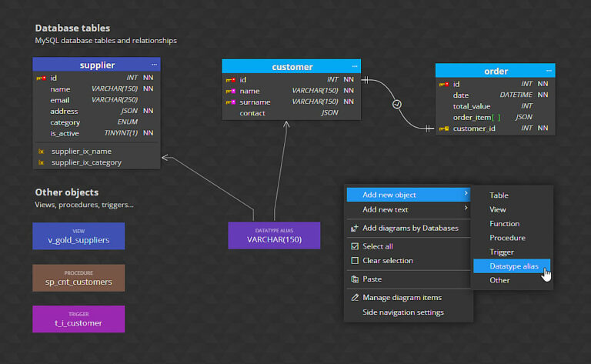
Task: Select Table in the submenu
Action: tap(512, 195)
